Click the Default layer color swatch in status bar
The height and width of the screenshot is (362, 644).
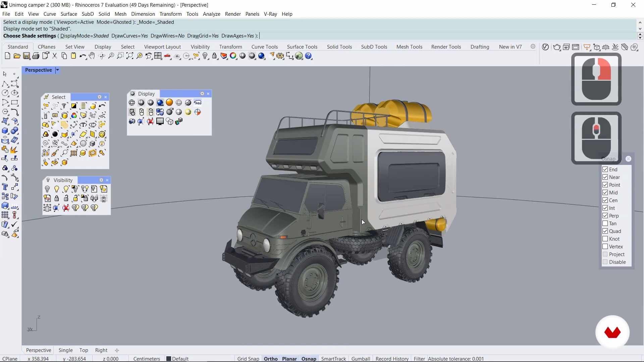pos(169,359)
